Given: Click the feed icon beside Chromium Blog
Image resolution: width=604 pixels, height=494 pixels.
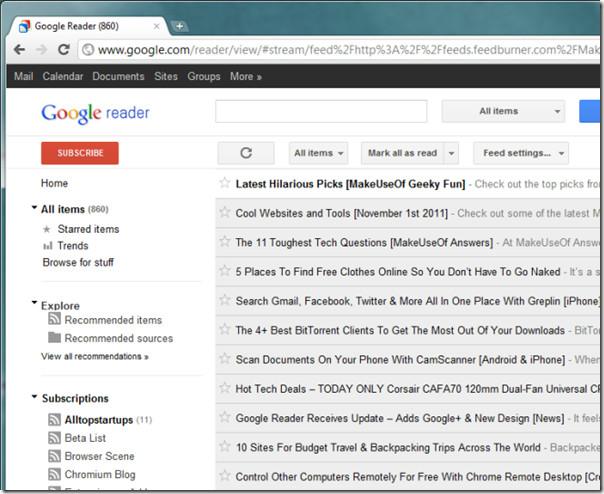Looking at the screenshot, I should (x=54, y=474).
